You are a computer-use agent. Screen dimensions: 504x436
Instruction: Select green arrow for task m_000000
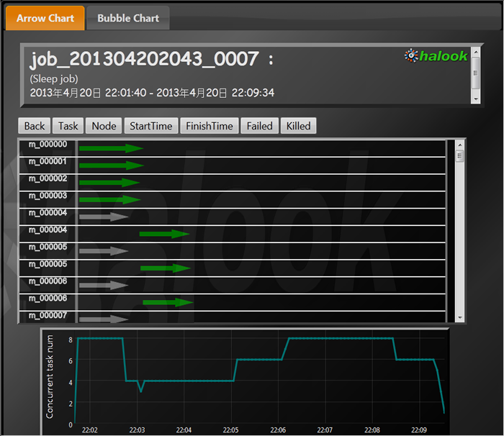coord(111,148)
